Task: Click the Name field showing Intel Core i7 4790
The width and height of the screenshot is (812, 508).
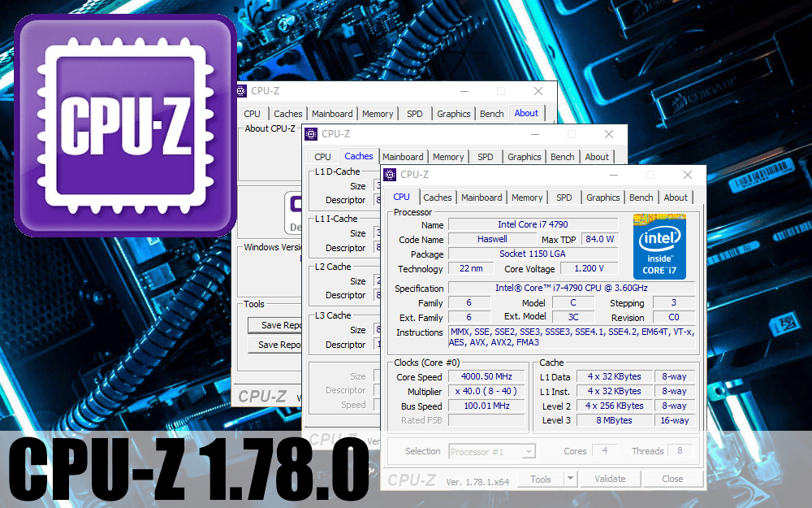Action: (533, 224)
